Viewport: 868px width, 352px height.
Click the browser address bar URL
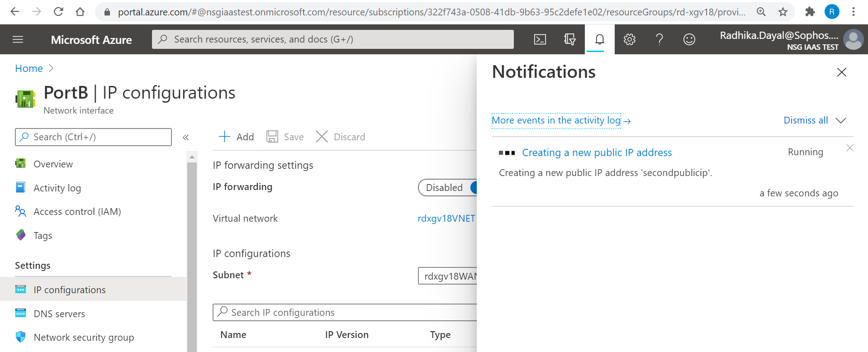click(432, 12)
